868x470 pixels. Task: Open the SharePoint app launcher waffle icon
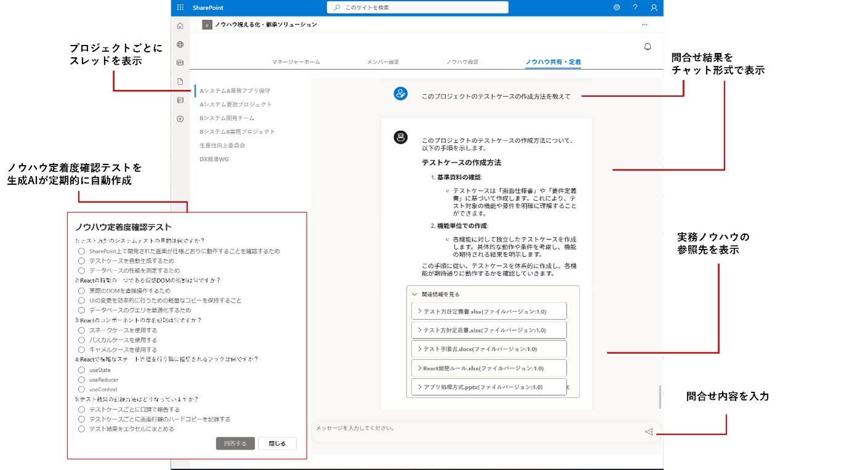click(180, 7)
